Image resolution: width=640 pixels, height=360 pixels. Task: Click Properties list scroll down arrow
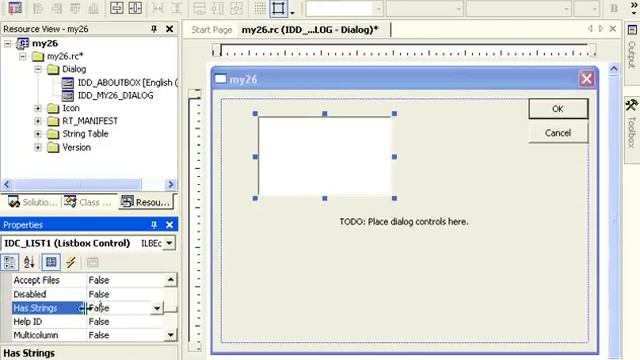point(171,335)
